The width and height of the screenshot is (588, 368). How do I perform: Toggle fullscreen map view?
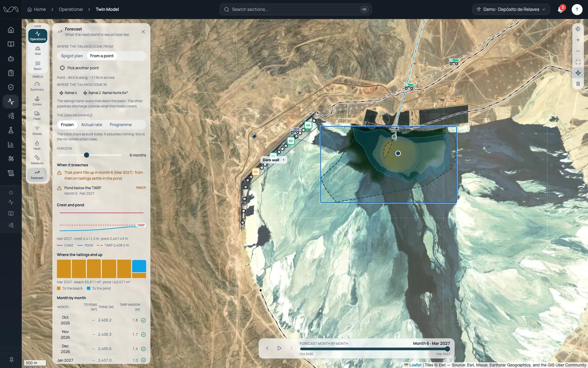(578, 62)
